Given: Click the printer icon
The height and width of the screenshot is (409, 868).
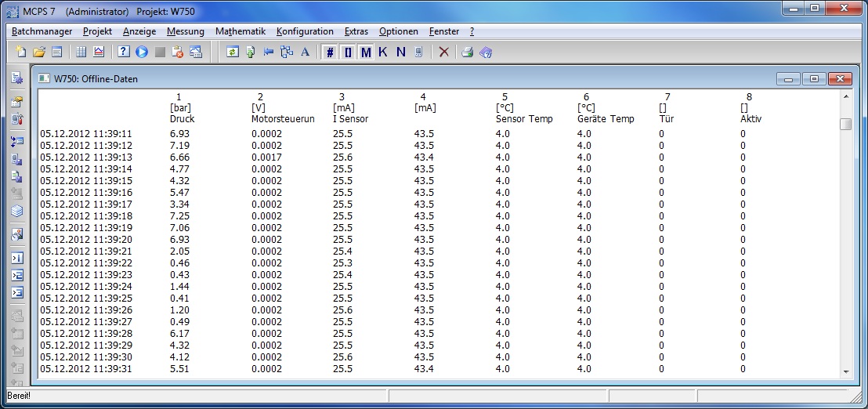Looking at the screenshot, I should (x=468, y=52).
